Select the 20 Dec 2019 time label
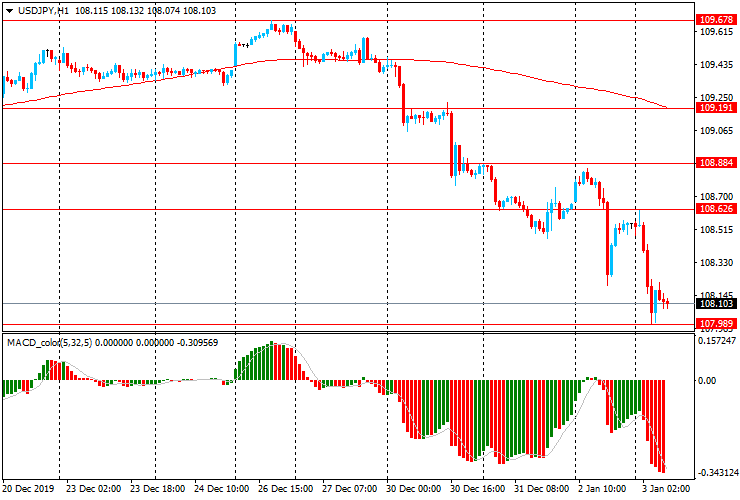The image size is (740, 500). point(27,489)
